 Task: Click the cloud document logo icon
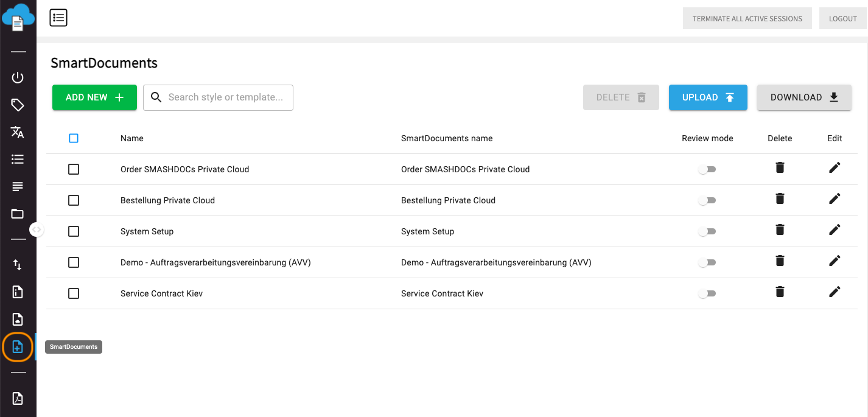[x=18, y=17]
